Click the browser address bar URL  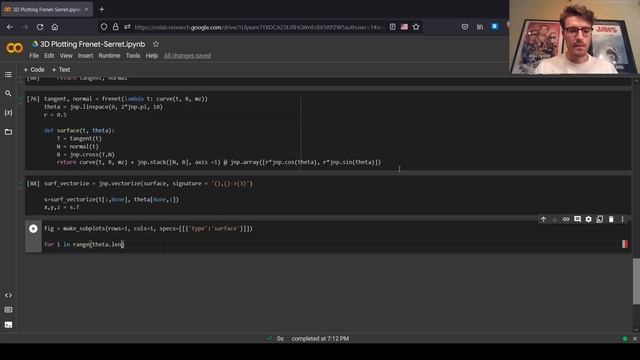pos(259,27)
